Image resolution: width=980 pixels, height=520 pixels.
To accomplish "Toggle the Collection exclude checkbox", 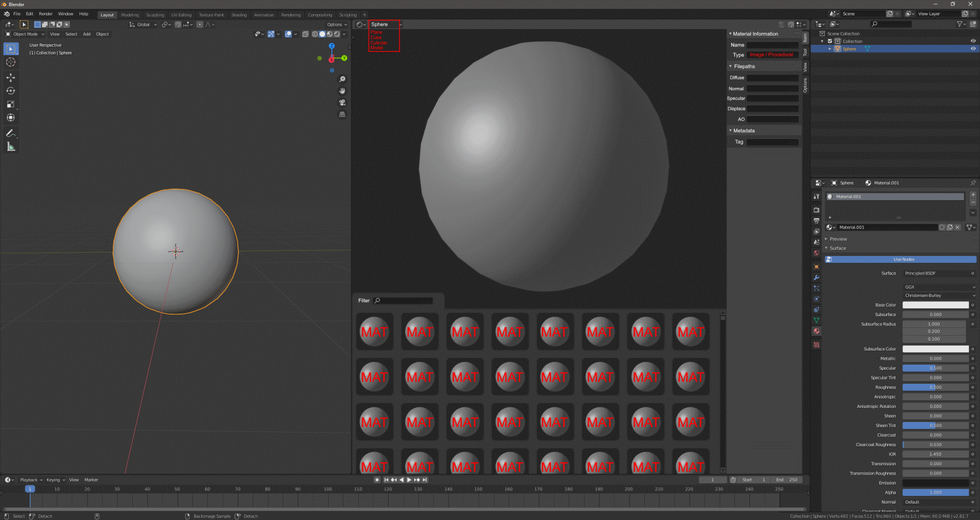I will (830, 41).
